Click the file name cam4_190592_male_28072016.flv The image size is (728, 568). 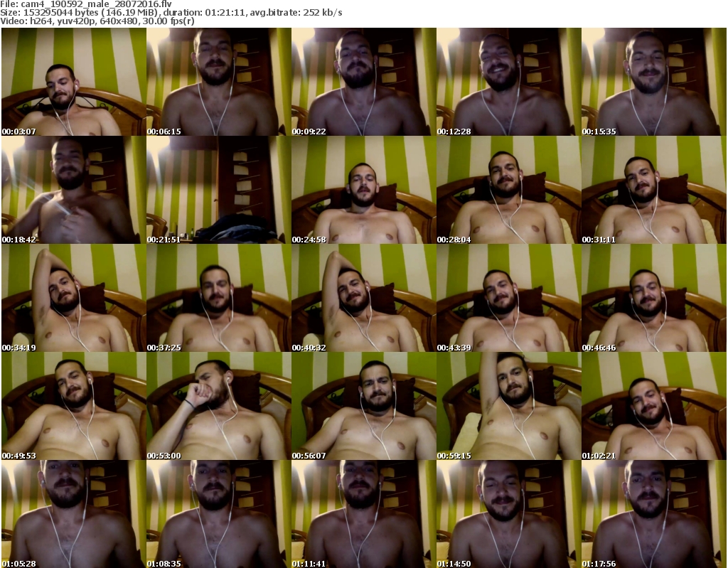click(x=96, y=4)
